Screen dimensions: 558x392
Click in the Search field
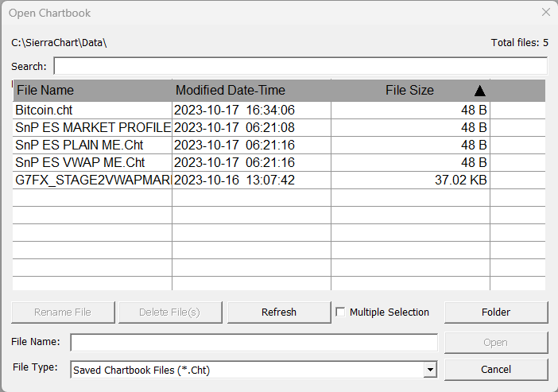(x=300, y=66)
